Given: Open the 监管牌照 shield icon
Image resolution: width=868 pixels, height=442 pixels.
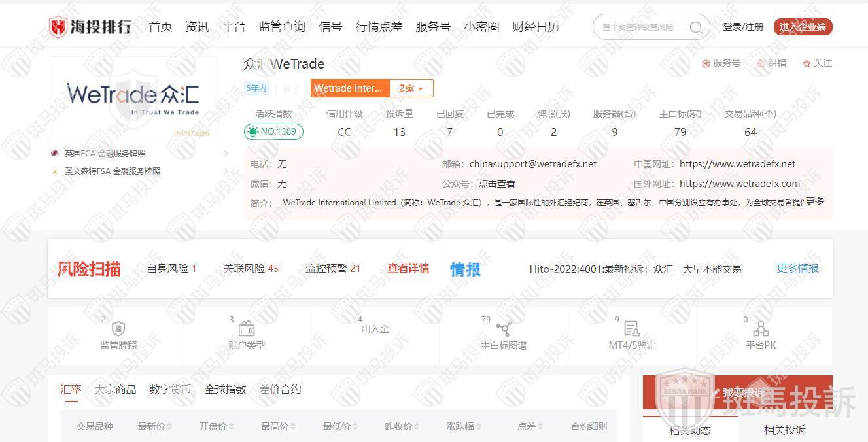Looking at the screenshot, I should click(x=118, y=328).
